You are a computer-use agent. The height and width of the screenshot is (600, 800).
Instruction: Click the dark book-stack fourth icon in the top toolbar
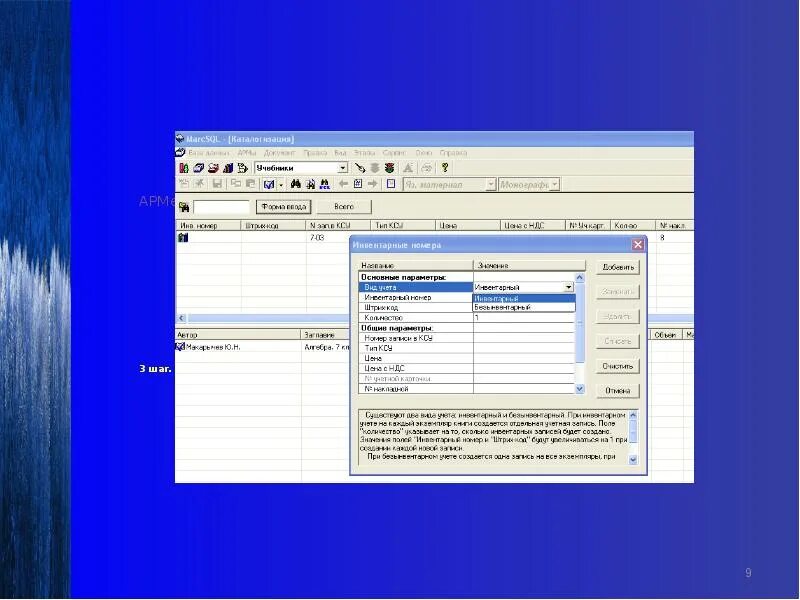pos(228,168)
